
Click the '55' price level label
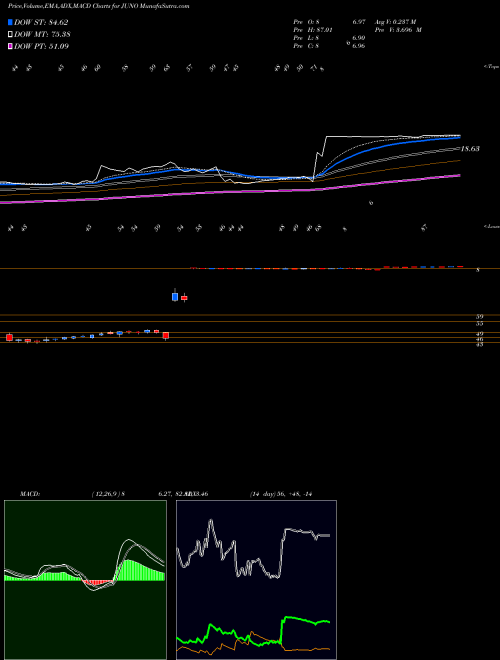pyautogui.click(x=480, y=324)
